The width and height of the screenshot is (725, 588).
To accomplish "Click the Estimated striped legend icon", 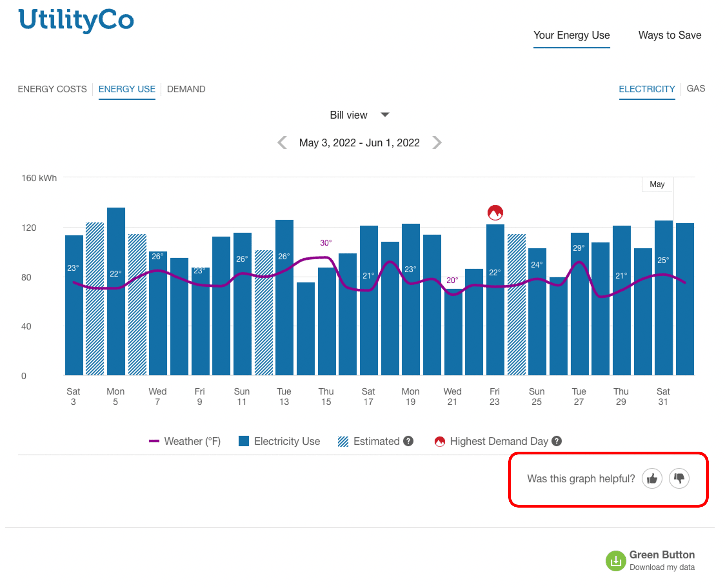I will click(343, 441).
